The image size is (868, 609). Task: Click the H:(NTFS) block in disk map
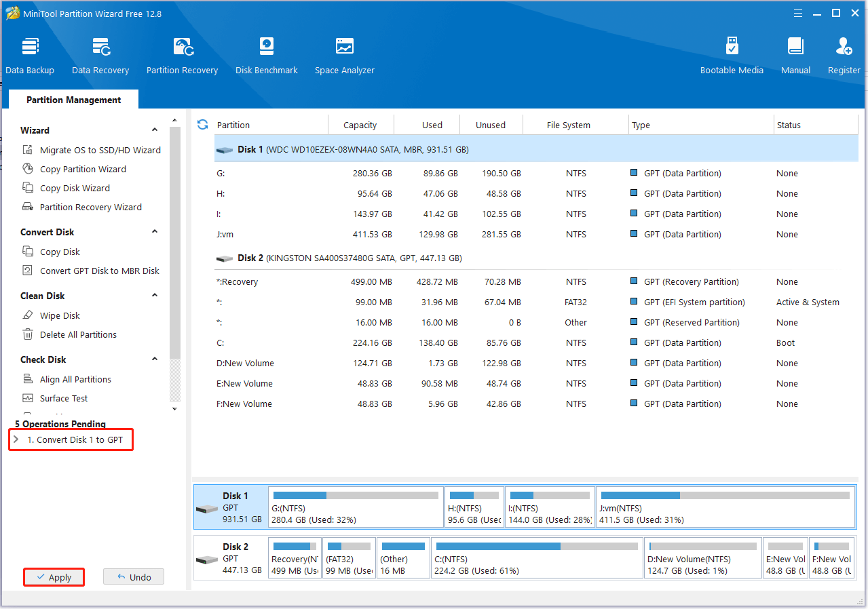coord(474,507)
